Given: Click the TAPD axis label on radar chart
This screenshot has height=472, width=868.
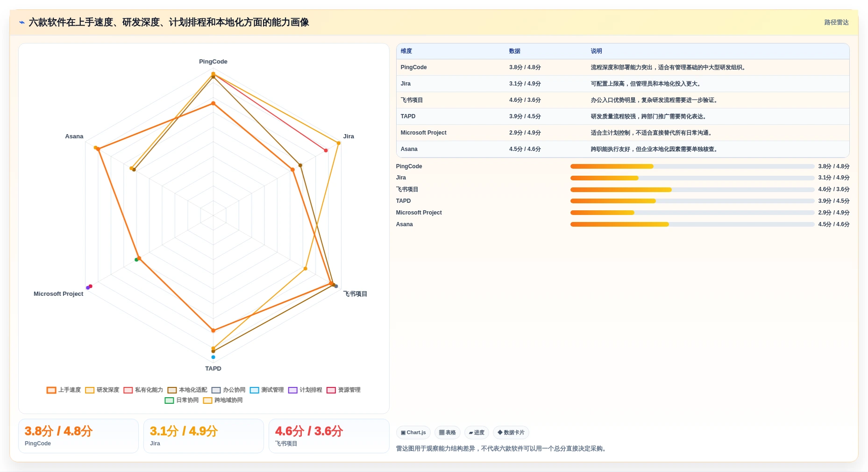Looking at the screenshot, I should 213,369.
